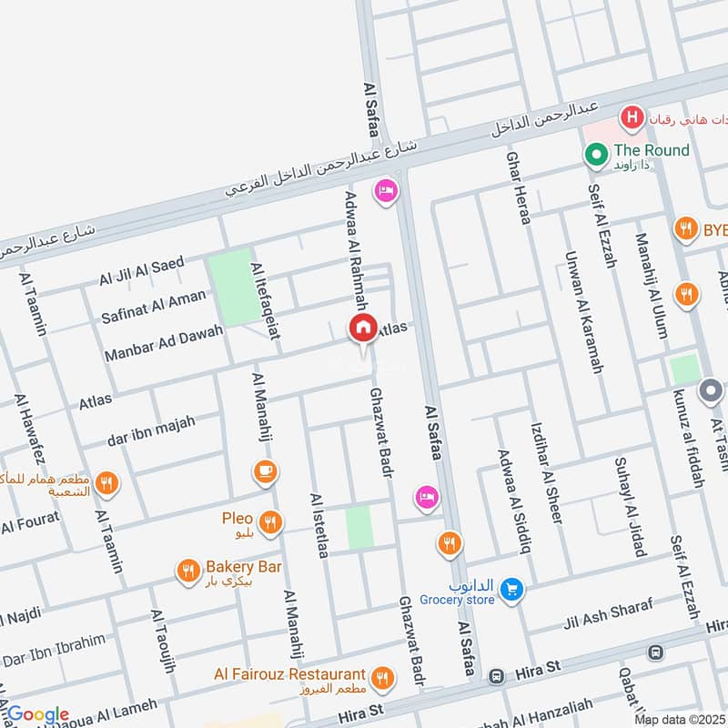Open the Bakery Bar restaurant marker

[188, 572]
